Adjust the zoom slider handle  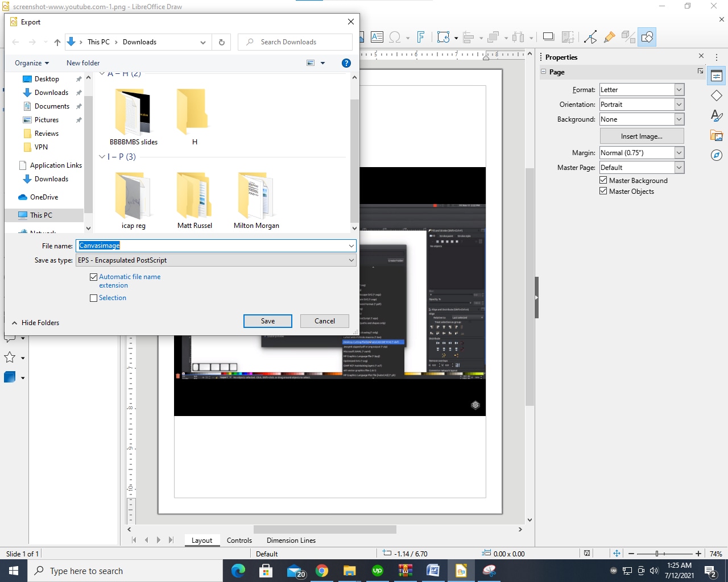pos(657,554)
